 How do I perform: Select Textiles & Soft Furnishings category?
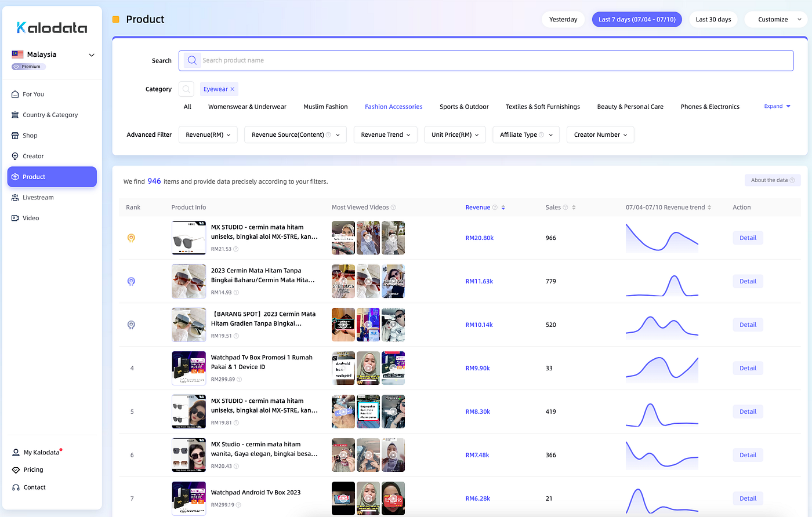pos(543,107)
